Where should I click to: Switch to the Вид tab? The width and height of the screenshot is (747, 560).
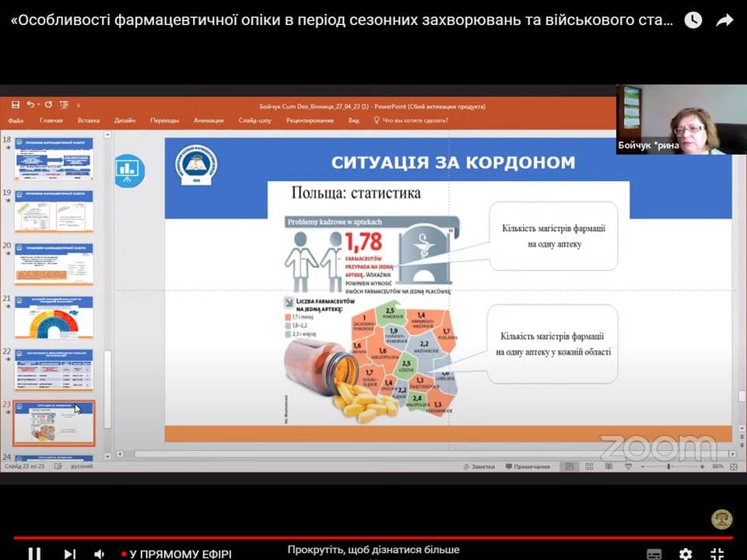[353, 121]
